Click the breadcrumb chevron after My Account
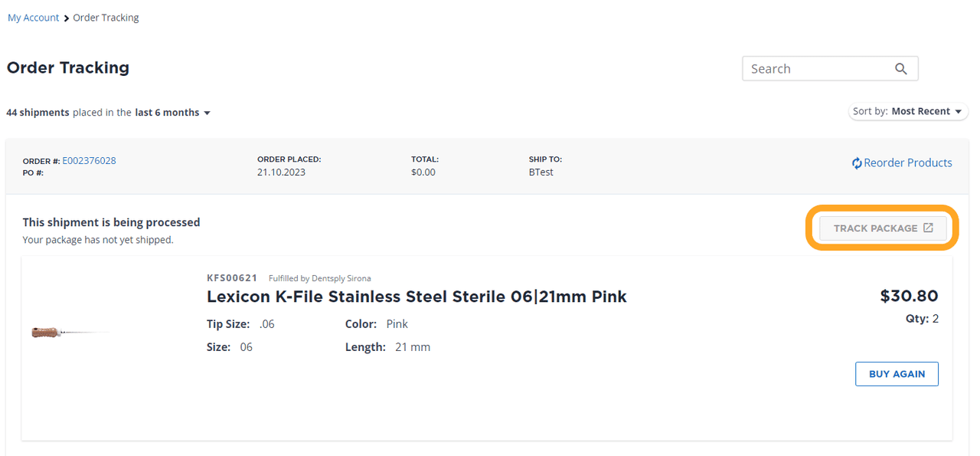The height and width of the screenshot is (456, 980). tap(67, 18)
